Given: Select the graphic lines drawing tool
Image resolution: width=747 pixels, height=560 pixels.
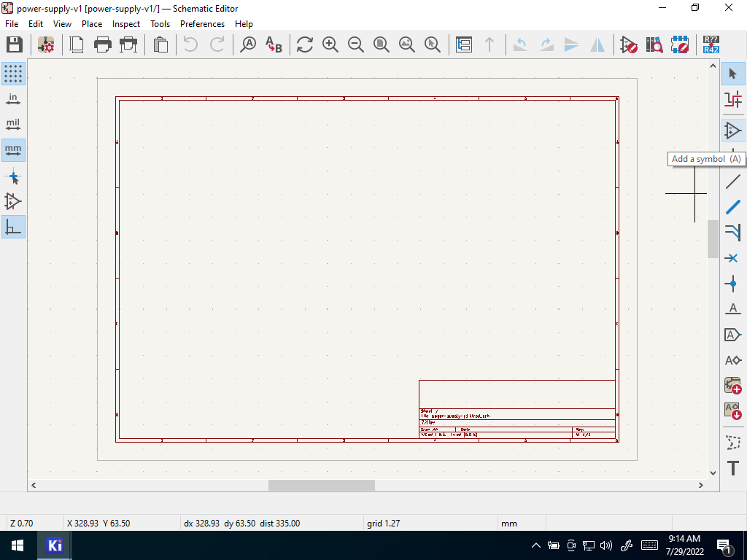Looking at the screenshot, I should (733, 443).
